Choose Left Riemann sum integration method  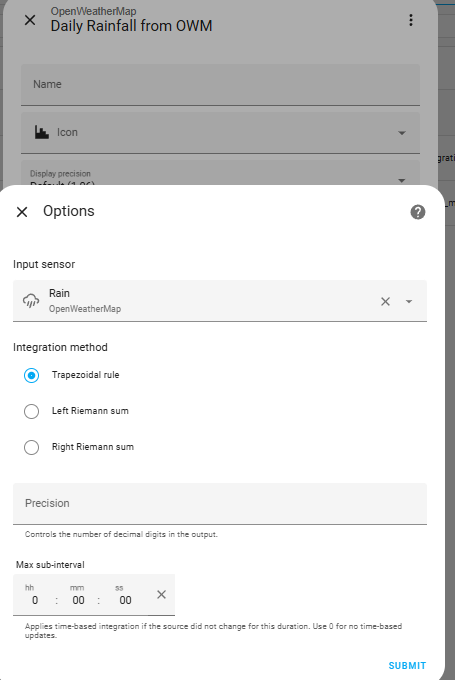(x=31, y=411)
